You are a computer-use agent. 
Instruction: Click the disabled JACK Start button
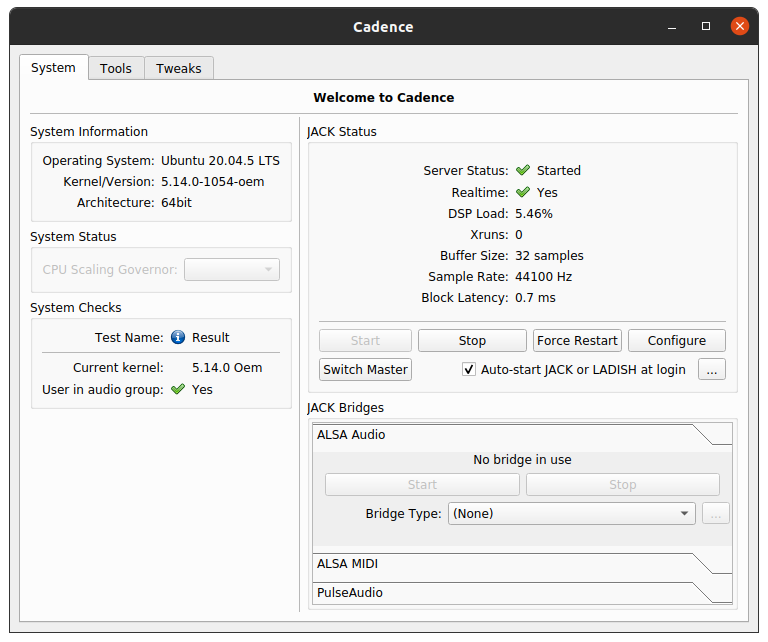click(x=365, y=341)
